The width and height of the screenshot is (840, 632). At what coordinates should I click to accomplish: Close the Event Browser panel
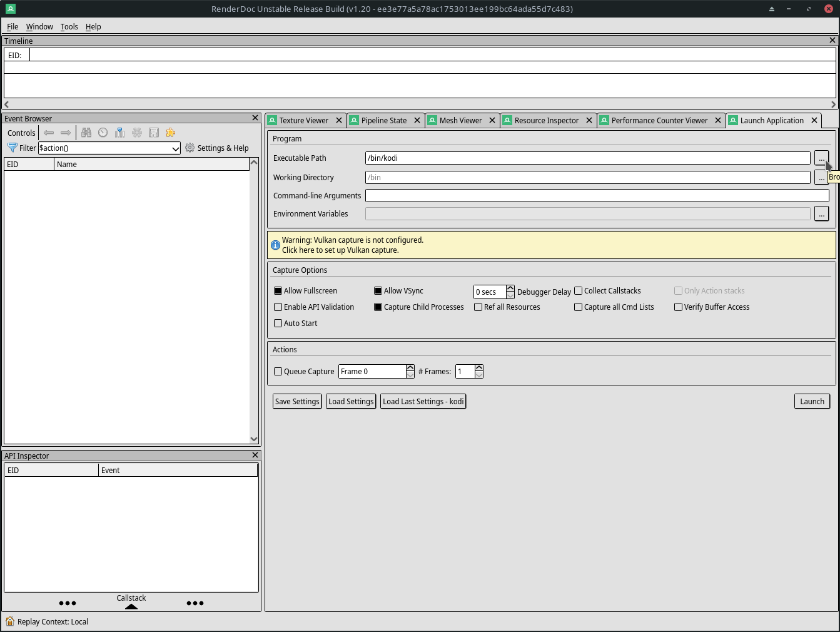255,118
